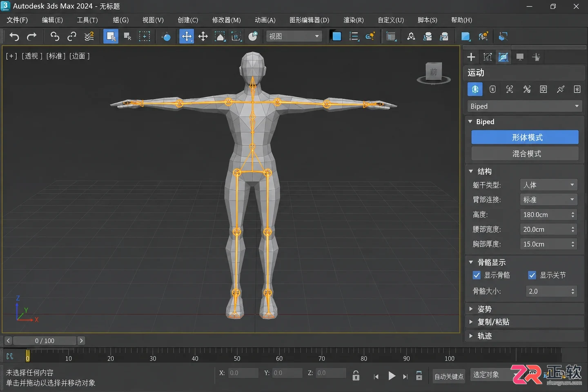
Task: Open the Create command panel tab
Action: click(471, 57)
